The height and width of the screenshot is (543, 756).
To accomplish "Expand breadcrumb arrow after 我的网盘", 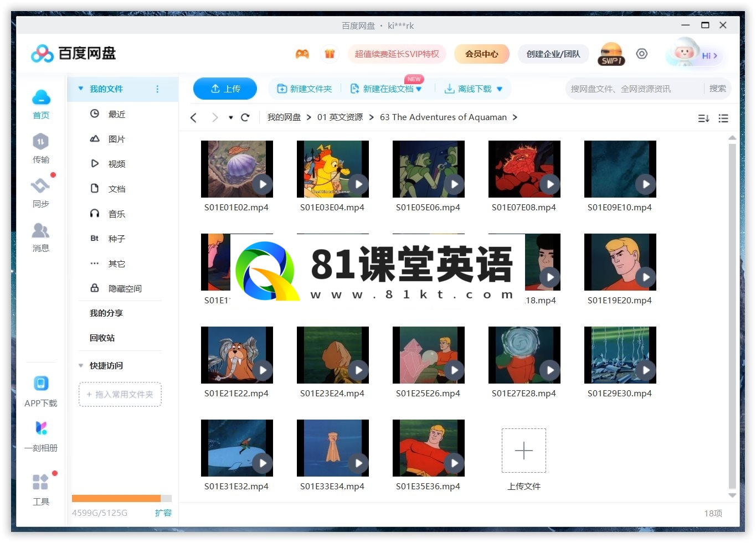I will pyautogui.click(x=309, y=117).
